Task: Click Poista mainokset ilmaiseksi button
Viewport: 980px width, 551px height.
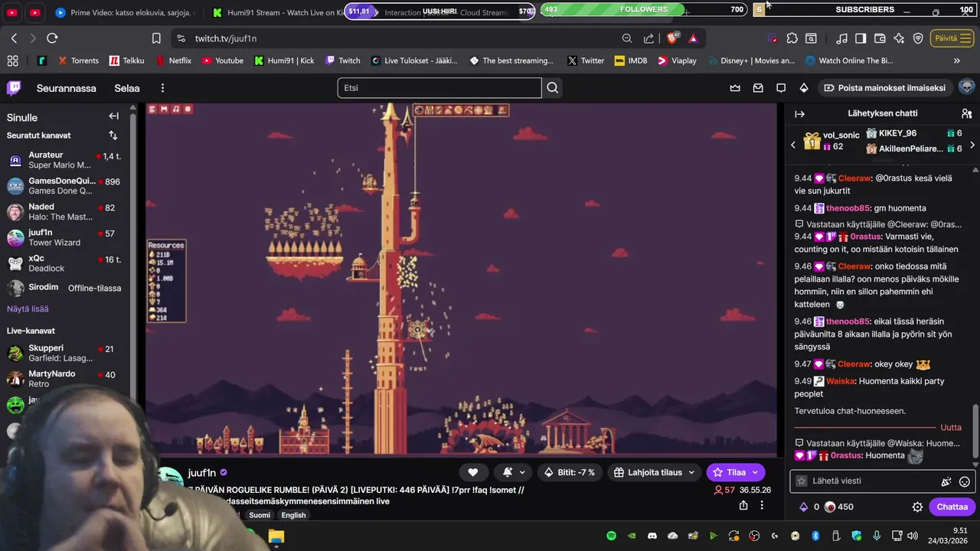Action: [885, 88]
